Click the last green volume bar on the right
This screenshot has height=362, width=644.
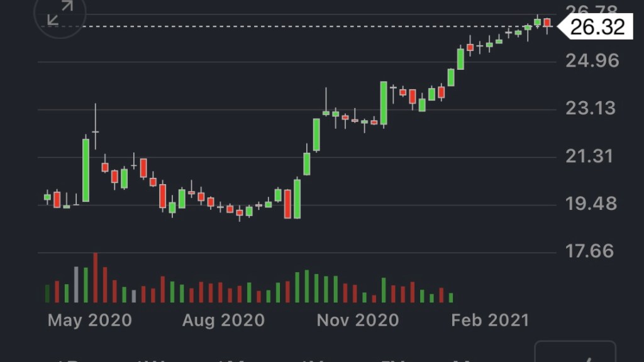450,297
